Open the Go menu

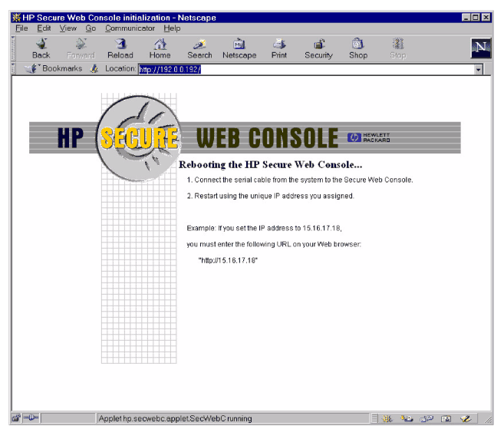point(91,28)
